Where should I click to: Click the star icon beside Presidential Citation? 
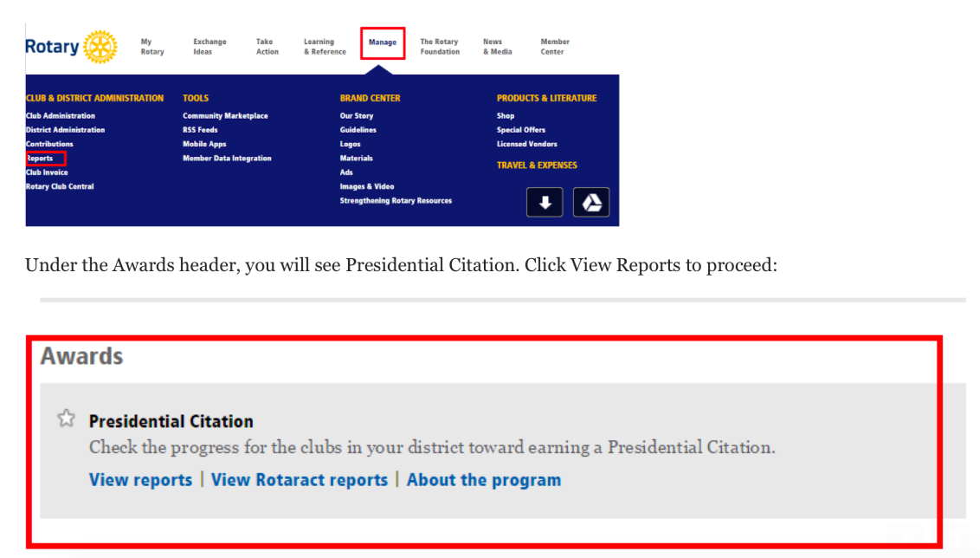pos(67,418)
